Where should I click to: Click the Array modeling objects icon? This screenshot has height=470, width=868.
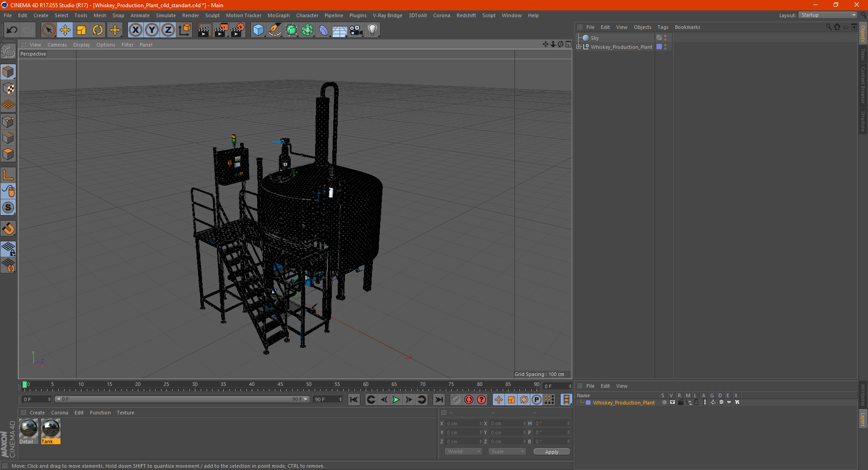click(x=307, y=30)
